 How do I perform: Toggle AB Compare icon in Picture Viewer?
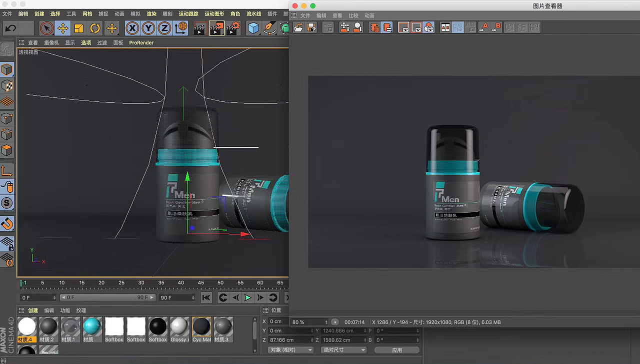click(445, 27)
